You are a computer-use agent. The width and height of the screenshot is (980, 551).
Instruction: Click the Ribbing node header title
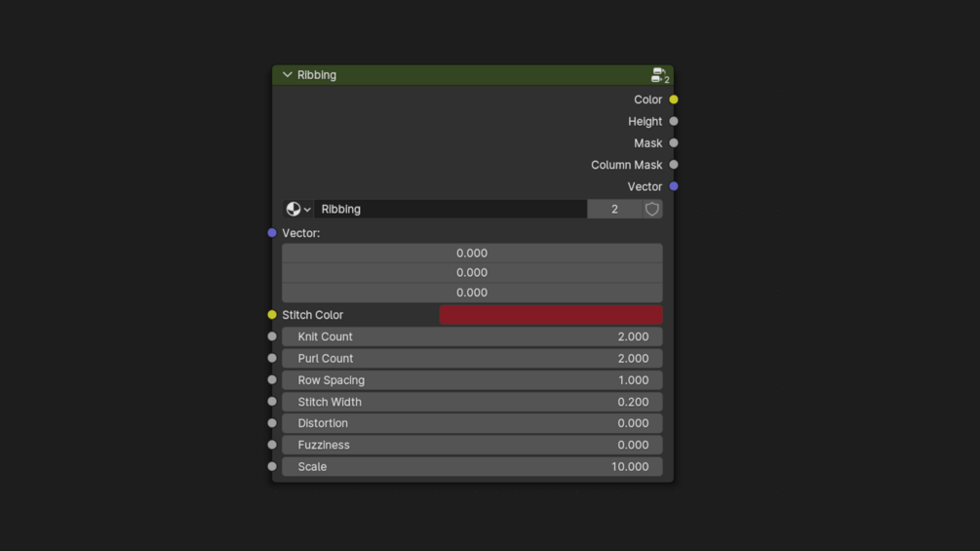317,75
